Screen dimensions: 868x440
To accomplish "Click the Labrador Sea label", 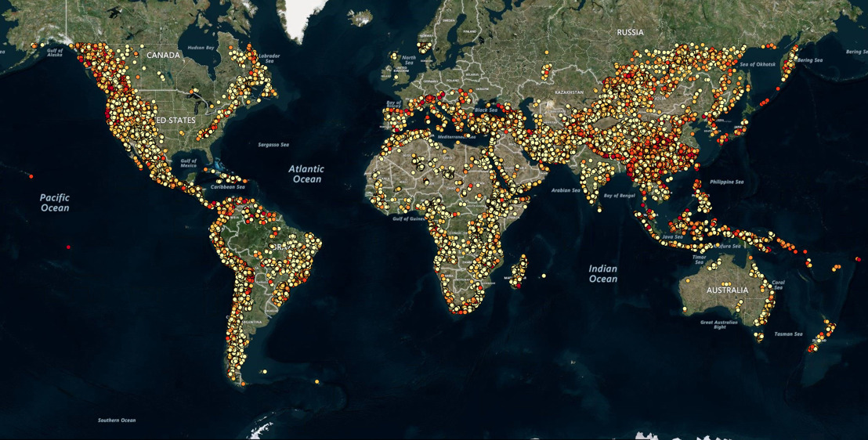I will (271, 58).
